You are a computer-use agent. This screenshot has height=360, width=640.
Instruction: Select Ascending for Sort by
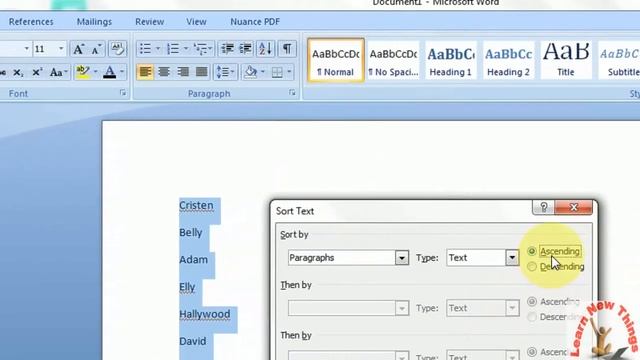[x=554, y=251]
